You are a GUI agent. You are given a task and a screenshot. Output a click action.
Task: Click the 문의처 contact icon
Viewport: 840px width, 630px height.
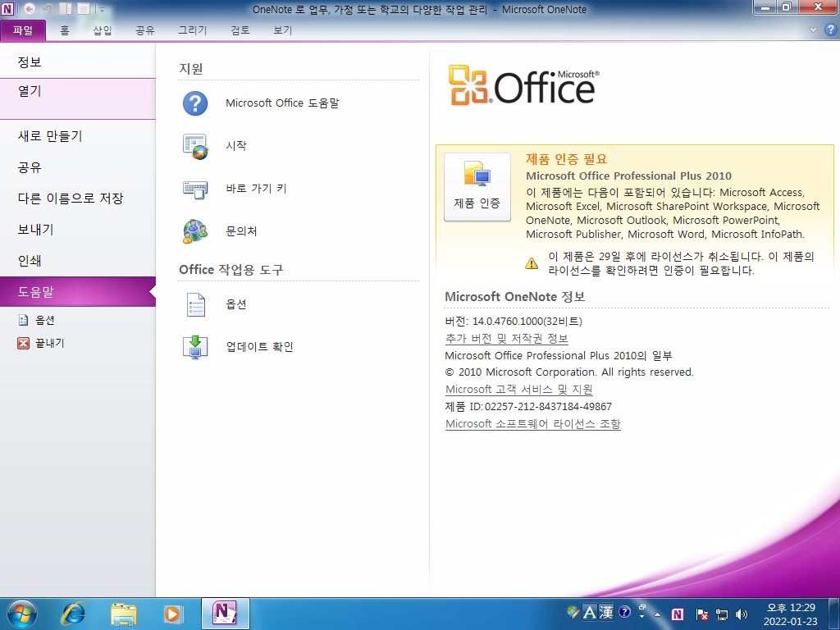pyautogui.click(x=195, y=231)
